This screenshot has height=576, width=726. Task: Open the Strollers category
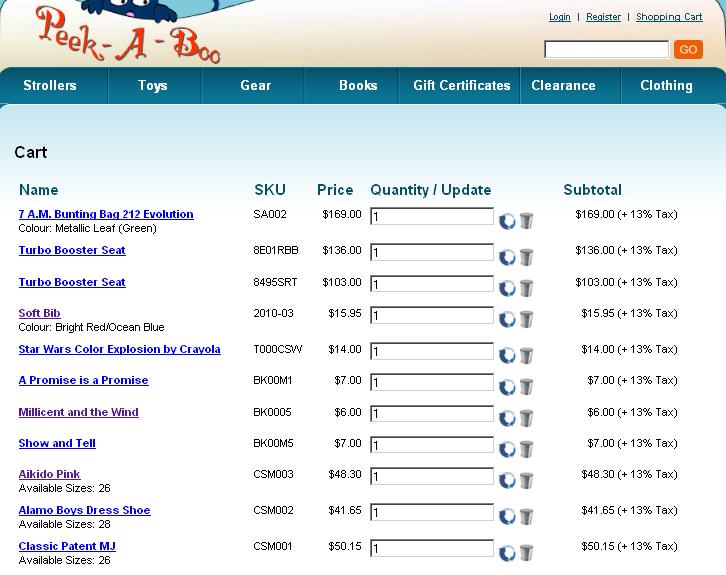pyautogui.click(x=50, y=85)
